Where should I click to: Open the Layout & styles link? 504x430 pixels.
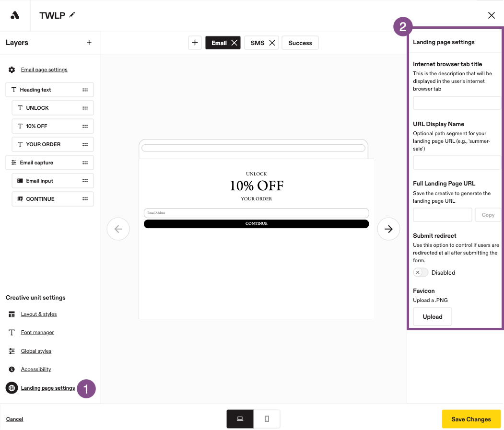[39, 314]
